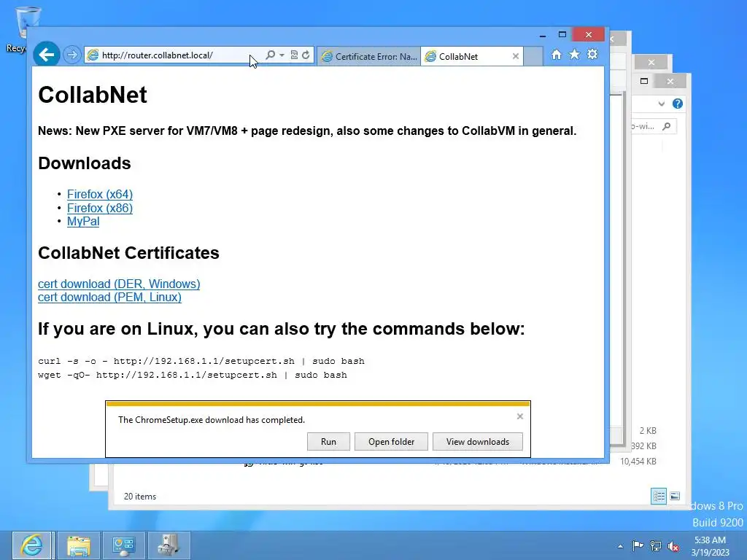Click View downloads button

(477, 441)
